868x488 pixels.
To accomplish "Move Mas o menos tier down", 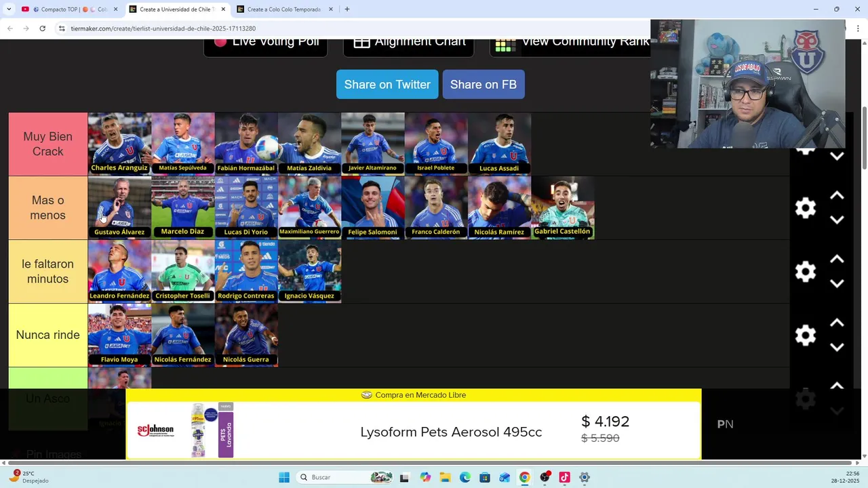I will click(837, 220).
